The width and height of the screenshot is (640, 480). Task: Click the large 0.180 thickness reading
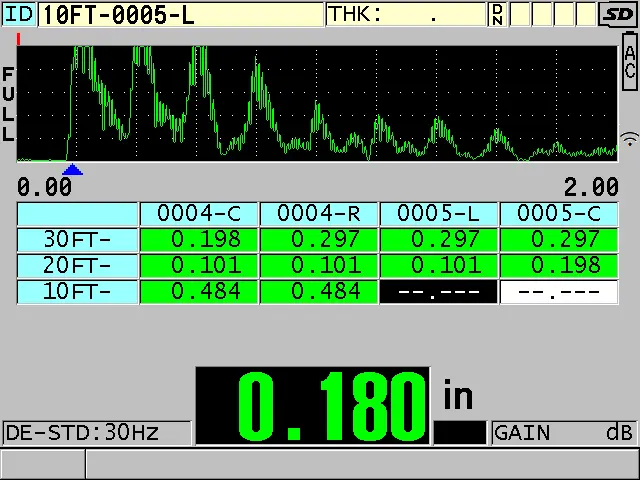point(313,406)
